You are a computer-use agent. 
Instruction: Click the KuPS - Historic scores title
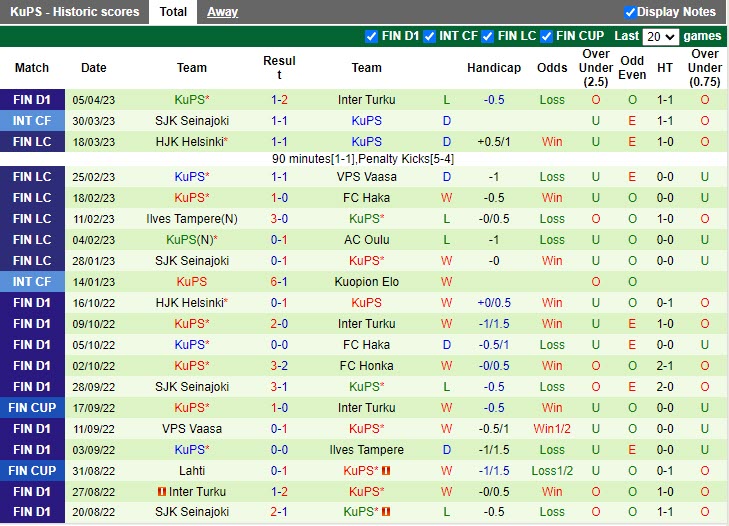coord(74,12)
